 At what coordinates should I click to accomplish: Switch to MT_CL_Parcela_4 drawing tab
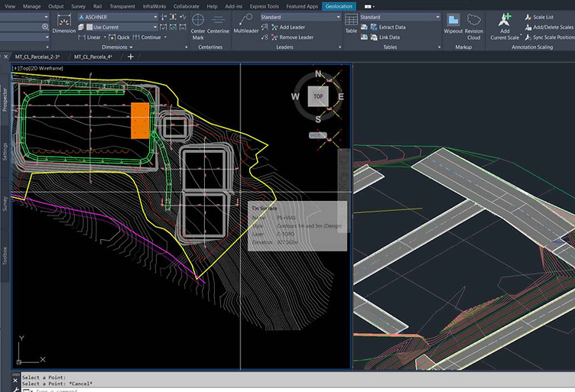pyautogui.click(x=93, y=57)
